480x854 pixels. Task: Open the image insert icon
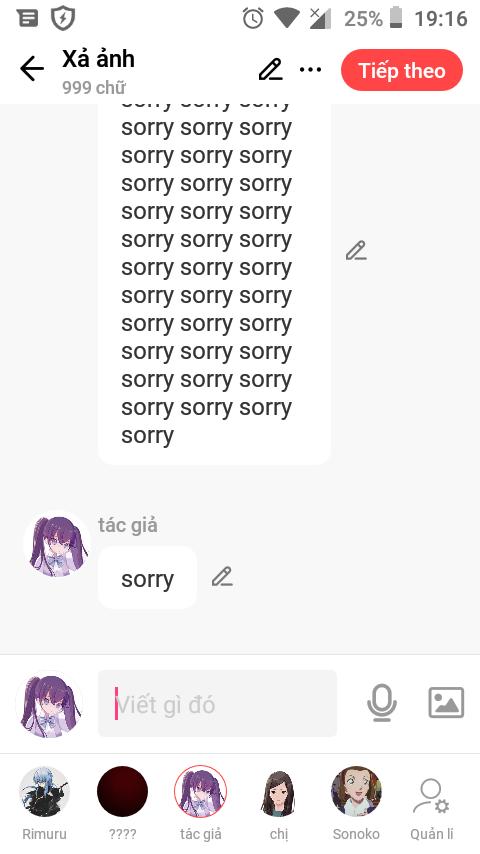pos(446,703)
